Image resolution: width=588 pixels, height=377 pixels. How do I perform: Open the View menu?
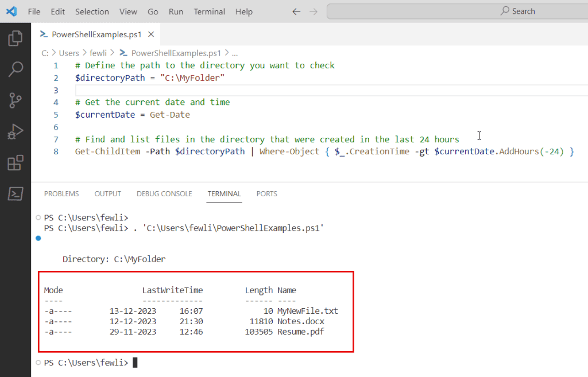tap(128, 11)
